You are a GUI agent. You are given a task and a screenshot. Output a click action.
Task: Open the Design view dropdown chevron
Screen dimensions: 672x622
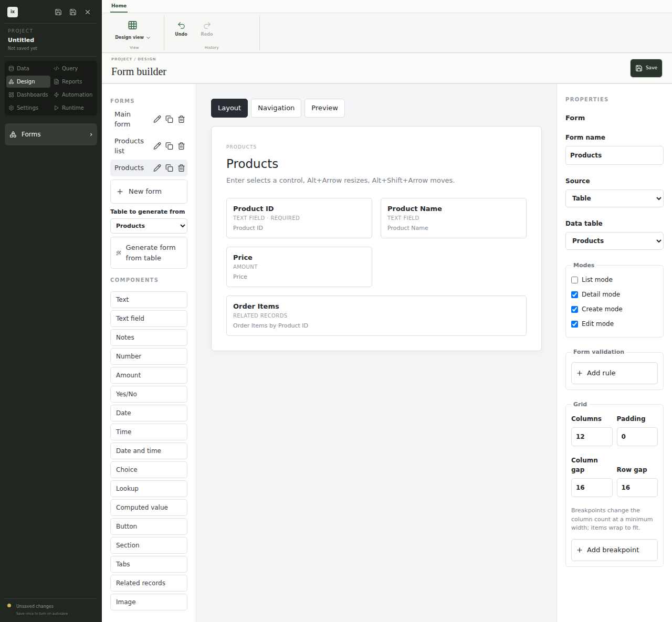(148, 38)
